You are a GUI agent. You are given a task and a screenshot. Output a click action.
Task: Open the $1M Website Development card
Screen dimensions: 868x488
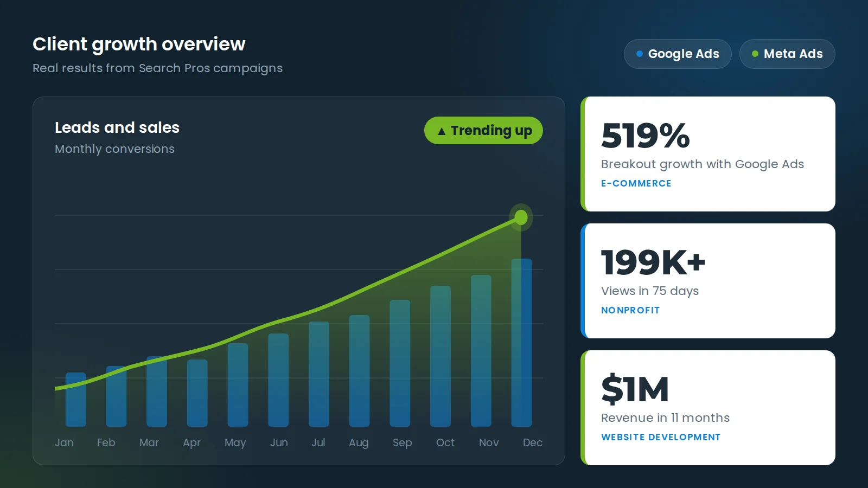(x=708, y=408)
